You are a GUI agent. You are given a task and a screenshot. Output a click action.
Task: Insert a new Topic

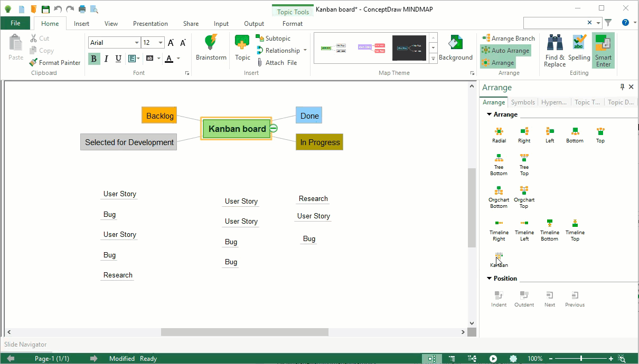point(242,48)
